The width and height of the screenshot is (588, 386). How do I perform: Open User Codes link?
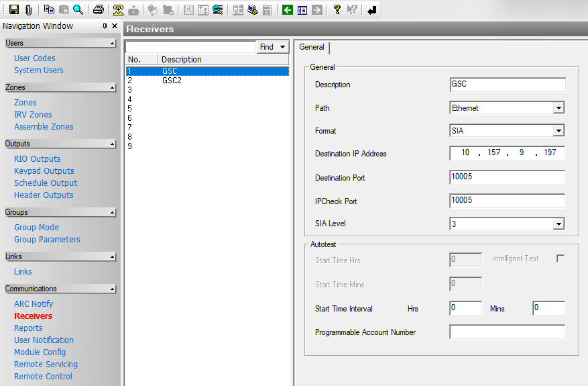tap(35, 58)
